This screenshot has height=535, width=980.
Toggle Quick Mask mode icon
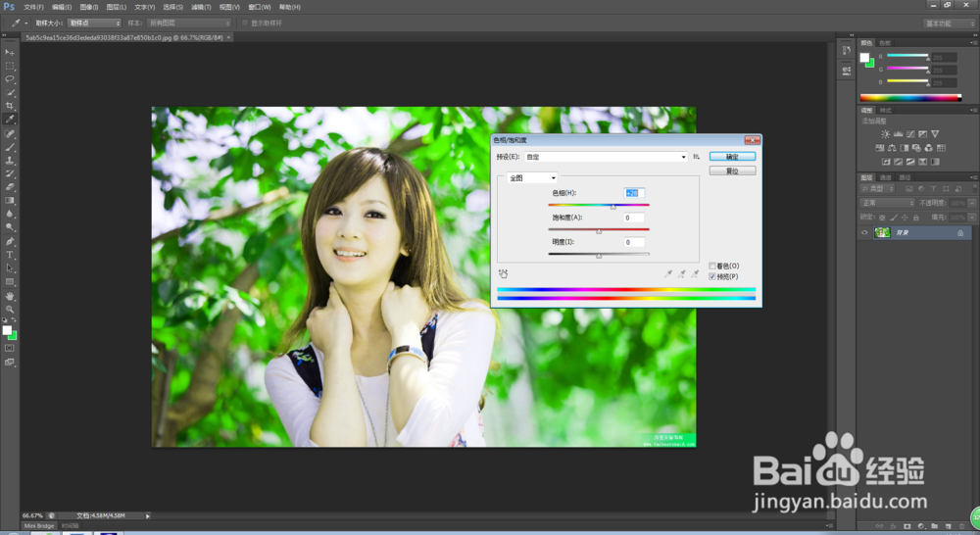10,348
